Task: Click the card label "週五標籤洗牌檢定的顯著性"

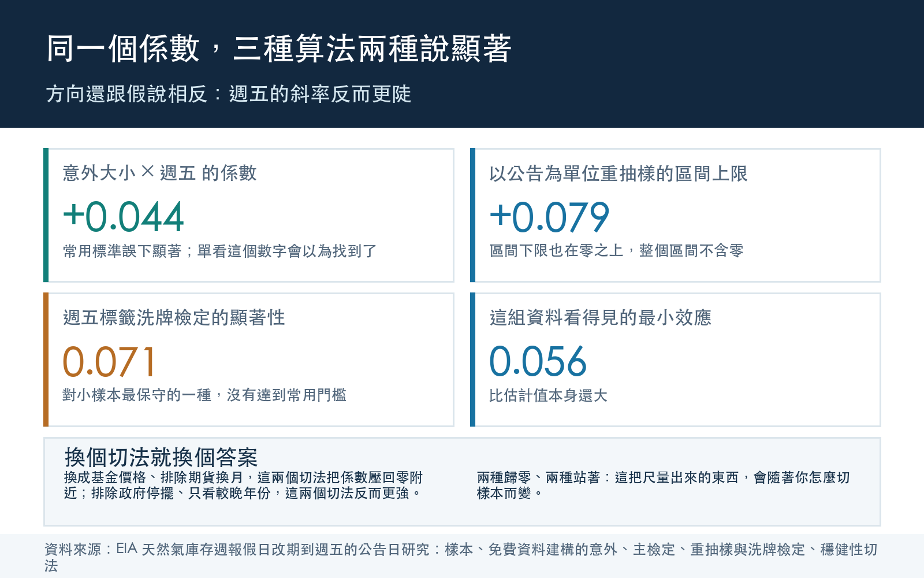Action: tap(174, 317)
